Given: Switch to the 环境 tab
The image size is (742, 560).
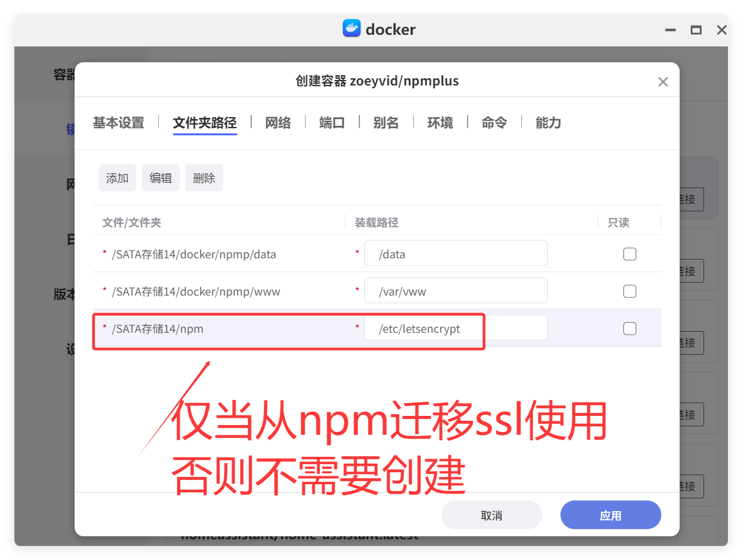Looking at the screenshot, I should coord(440,123).
